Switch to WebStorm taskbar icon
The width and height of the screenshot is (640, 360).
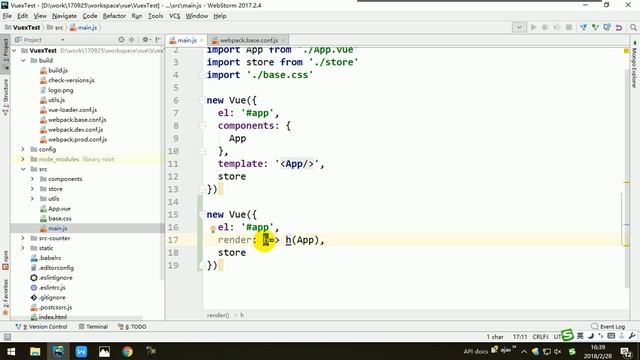[58, 351]
